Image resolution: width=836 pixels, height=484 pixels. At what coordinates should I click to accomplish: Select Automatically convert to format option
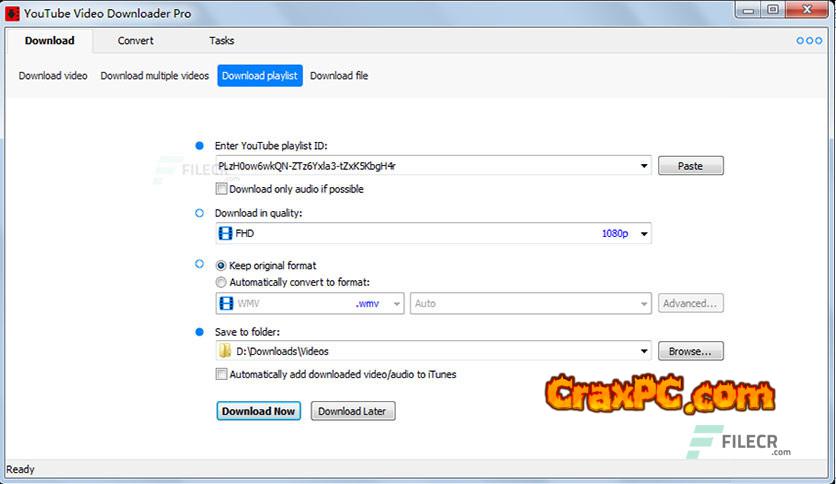click(221, 282)
